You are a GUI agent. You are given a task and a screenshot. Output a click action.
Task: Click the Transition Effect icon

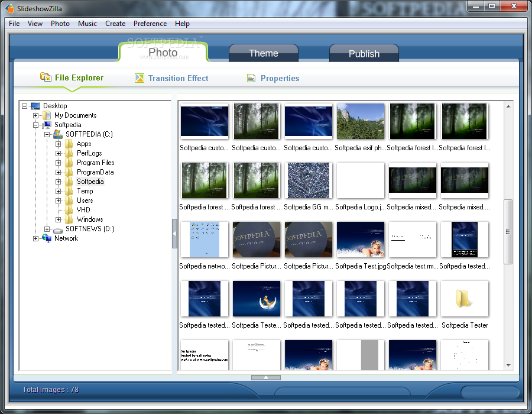(140, 78)
